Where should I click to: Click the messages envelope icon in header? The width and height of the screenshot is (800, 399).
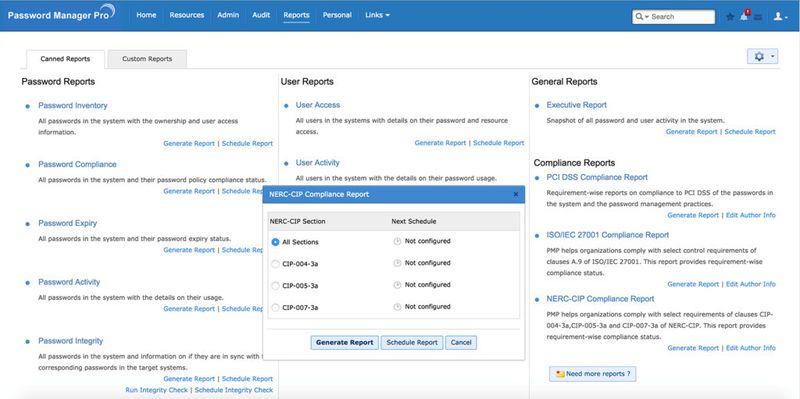(x=758, y=17)
